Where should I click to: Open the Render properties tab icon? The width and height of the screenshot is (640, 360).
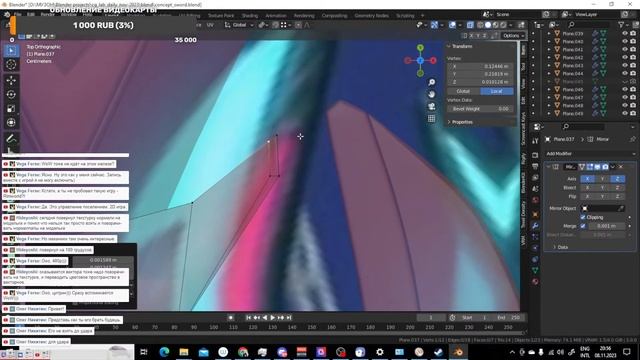click(535, 155)
